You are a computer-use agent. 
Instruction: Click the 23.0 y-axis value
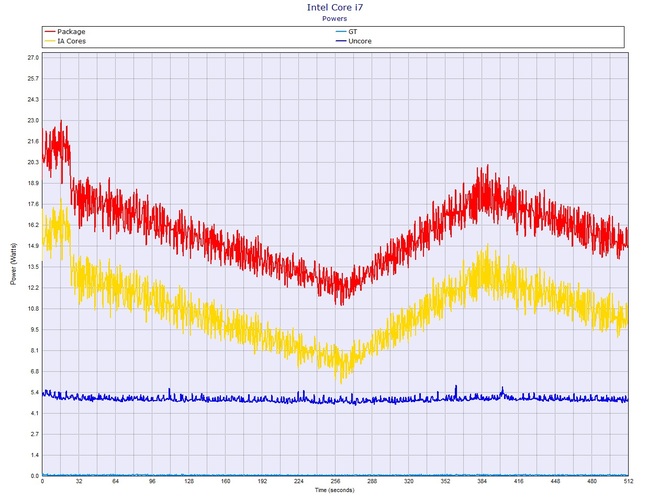[x=33, y=120]
